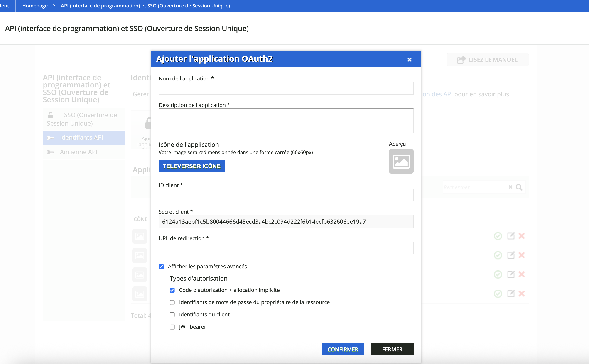Viewport: 589px width, 364px height.
Task: Click the green checkmark in second application row
Action: point(498,255)
